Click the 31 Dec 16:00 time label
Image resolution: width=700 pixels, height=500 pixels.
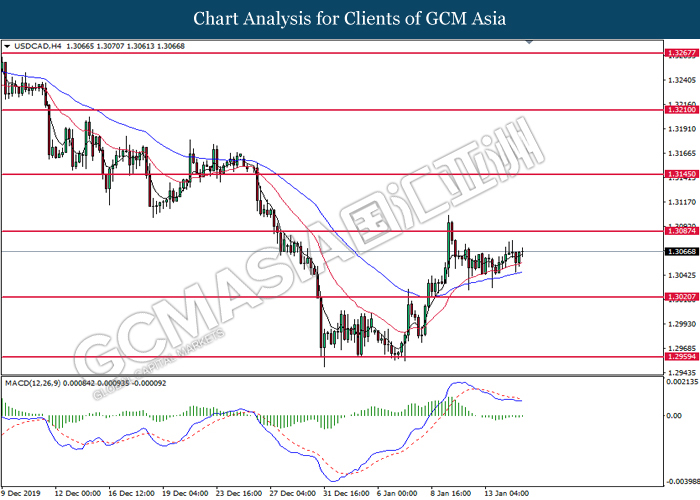point(346,493)
